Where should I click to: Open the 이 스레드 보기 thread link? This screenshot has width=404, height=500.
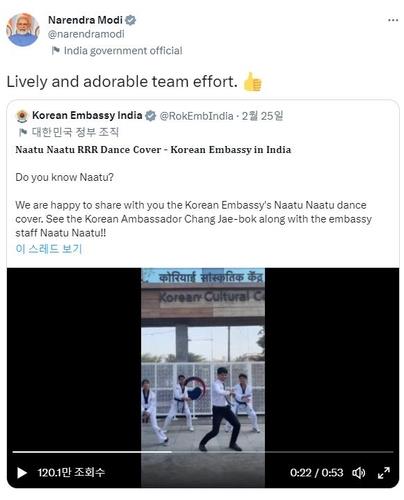pos(49,249)
